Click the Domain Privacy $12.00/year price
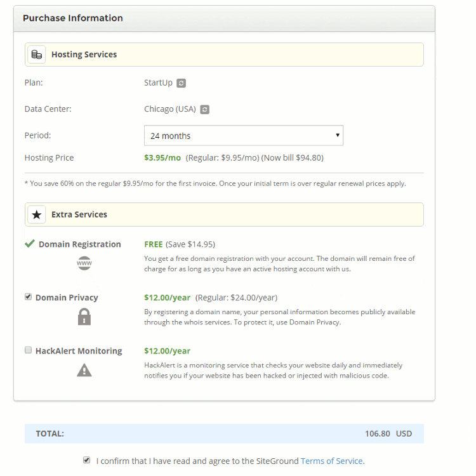The height and width of the screenshot is (476, 476). 168,298
